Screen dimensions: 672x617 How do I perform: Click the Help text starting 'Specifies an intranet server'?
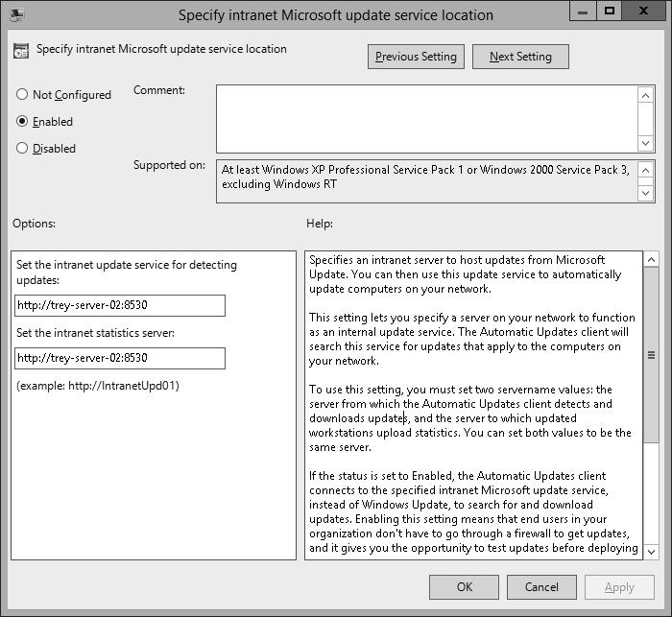[x=465, y=274]
